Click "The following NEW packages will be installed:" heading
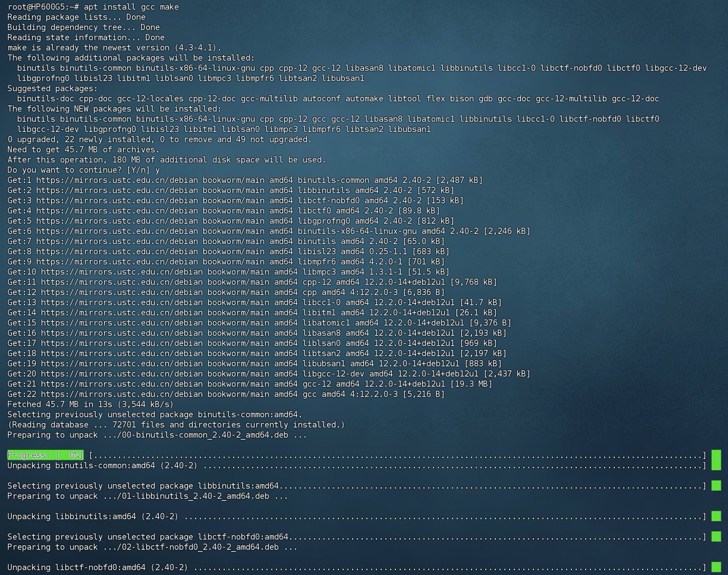 114,109
